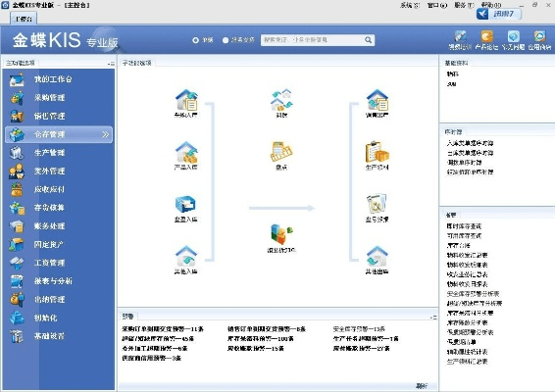Open 物料收发汇总表 report
This screenshot has height=392, width=555.
click(x=467, y=255)
